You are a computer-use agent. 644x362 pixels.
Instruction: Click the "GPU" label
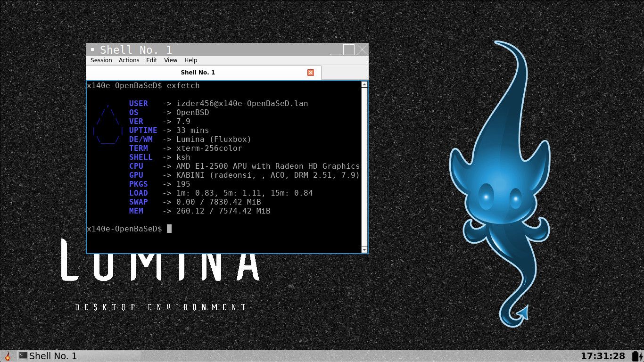(136, 175)
